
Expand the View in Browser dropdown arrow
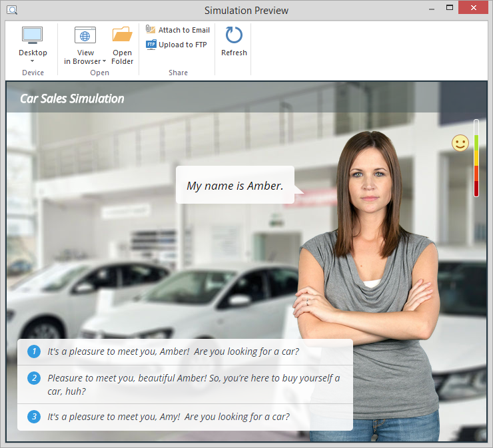coord(105,62)
